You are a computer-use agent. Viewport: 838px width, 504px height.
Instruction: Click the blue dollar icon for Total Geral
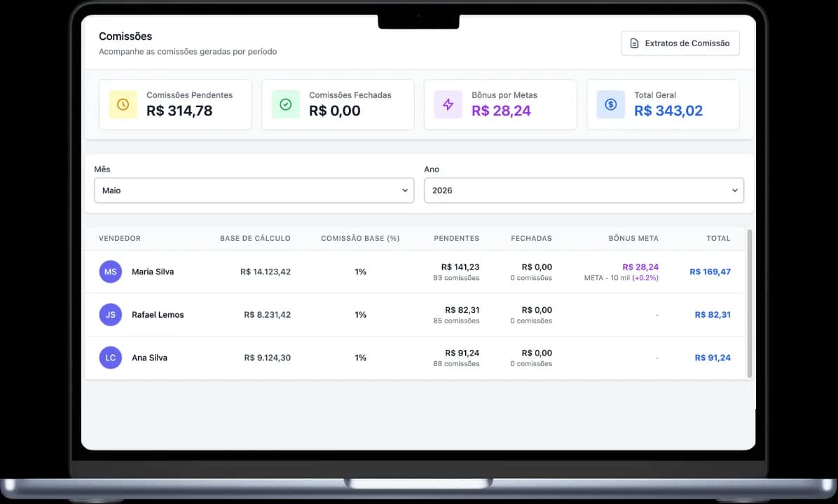point(611,104)
